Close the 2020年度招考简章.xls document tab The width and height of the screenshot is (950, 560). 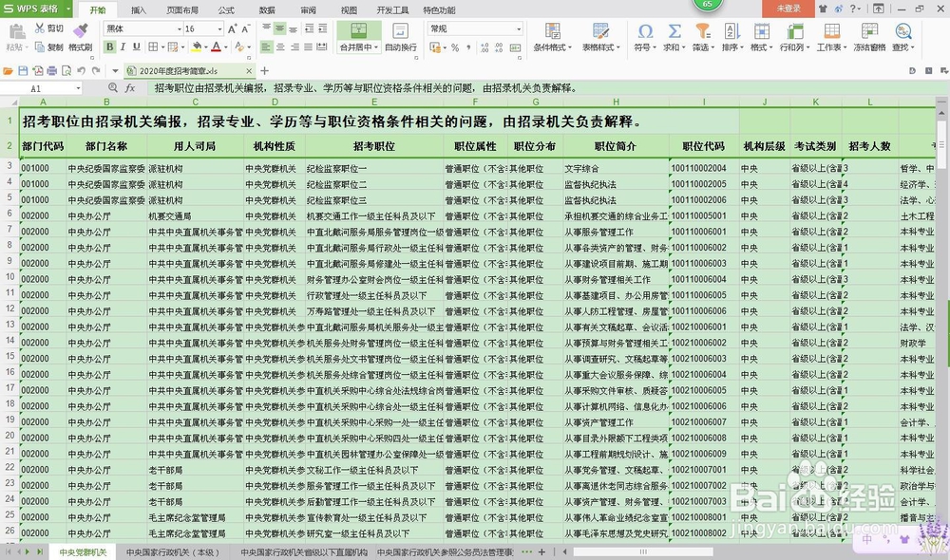(x=249, y=71)
